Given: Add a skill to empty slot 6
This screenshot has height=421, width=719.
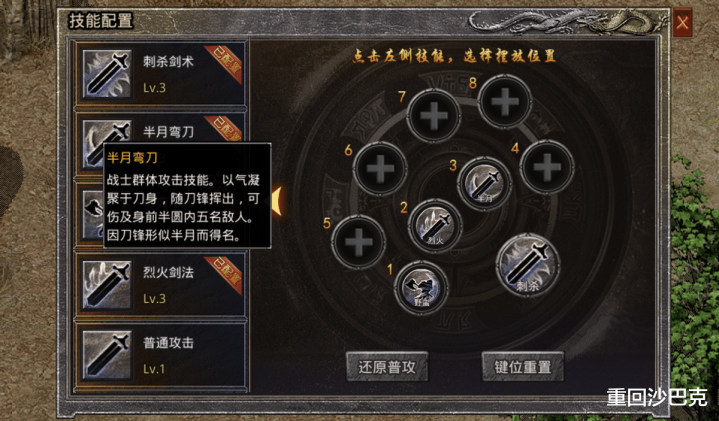Looking at the screenshot, I should click(380, 169).
